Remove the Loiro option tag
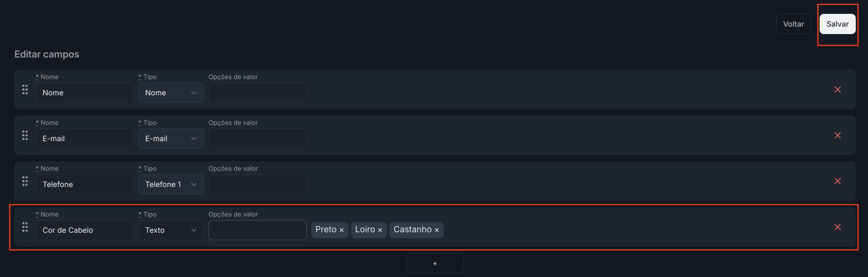868x277 pixels. coord(380,230)
